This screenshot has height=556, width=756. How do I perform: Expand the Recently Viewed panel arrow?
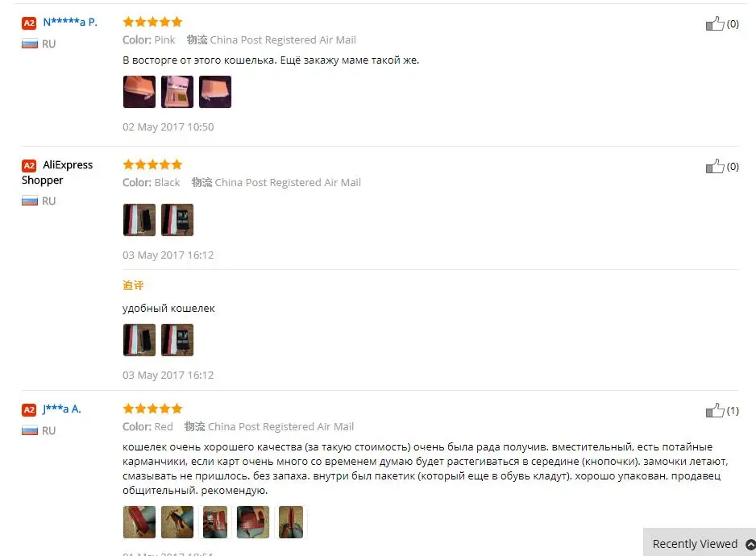pos(750,545)
